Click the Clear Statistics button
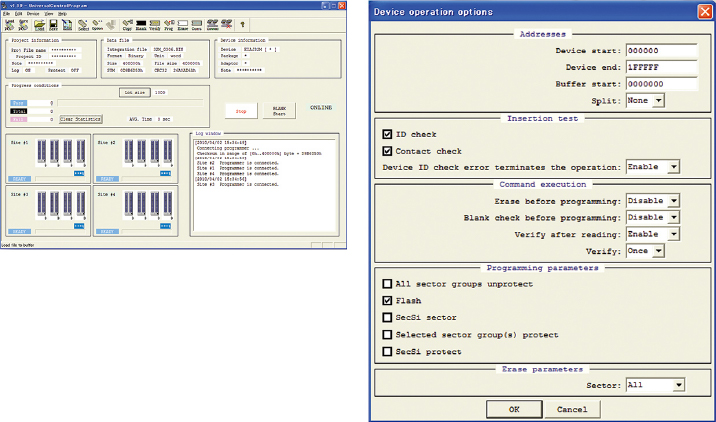716x422 pixels. click(x=80, y=119)
